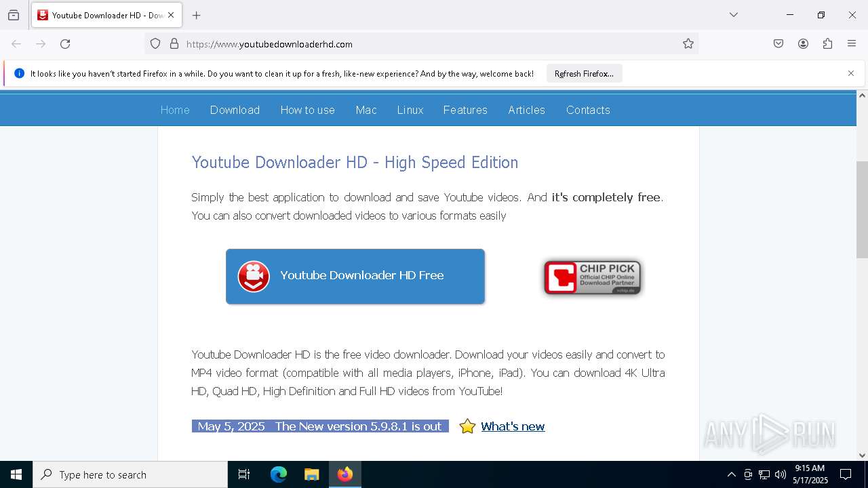Open the Linux nav item
The height and width of the screenshot is (488, 868).
tap(410, 110)
